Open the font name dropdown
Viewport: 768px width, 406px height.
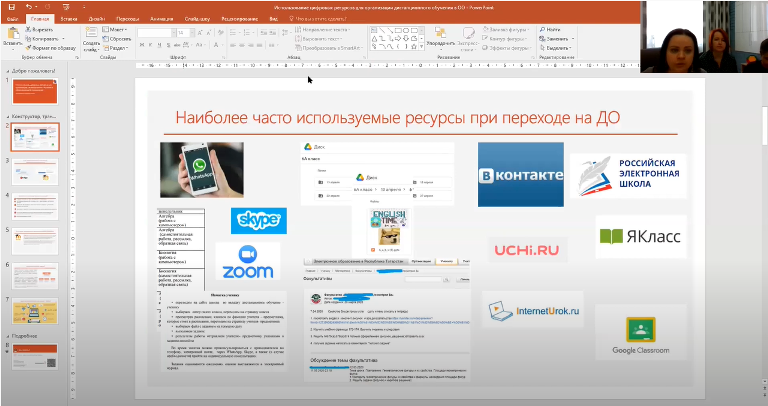(173, 32)
